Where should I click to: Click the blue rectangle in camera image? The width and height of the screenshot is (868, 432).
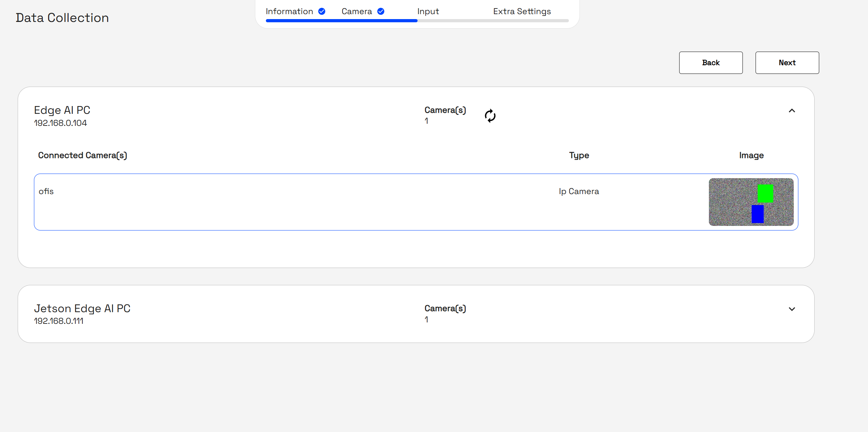(x=757, y=214)
